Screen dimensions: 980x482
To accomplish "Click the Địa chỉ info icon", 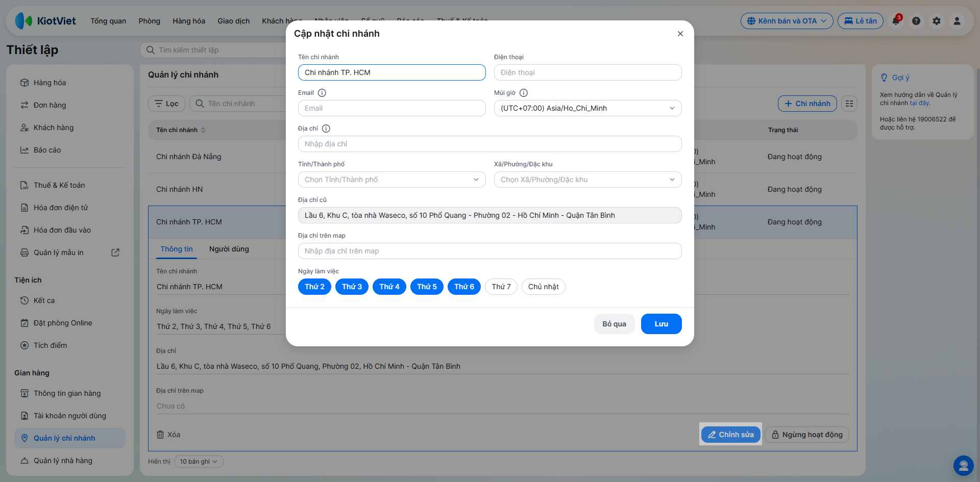I will pyautogui.click(x=326, y=129).
